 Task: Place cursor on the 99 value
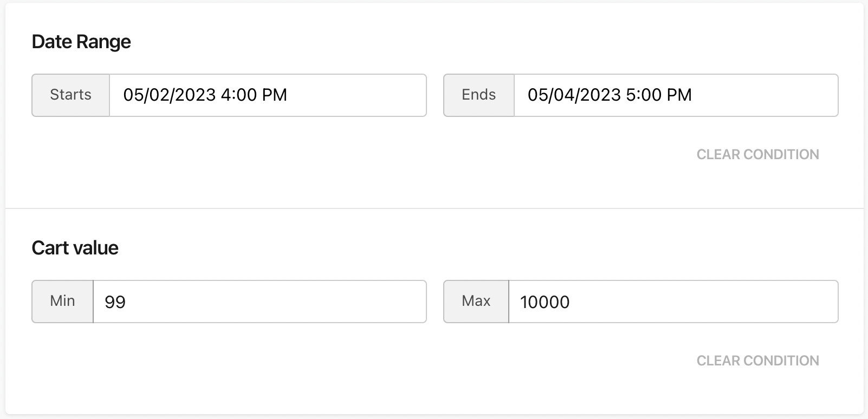[x=115, y=302]
